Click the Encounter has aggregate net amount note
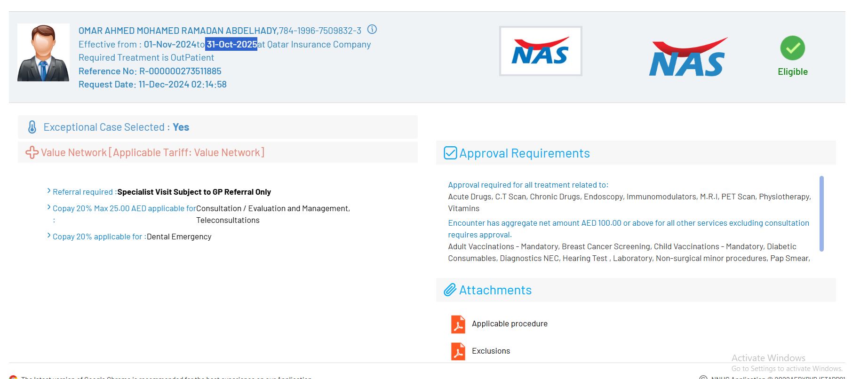868x379 pixels. coord(629,229)
